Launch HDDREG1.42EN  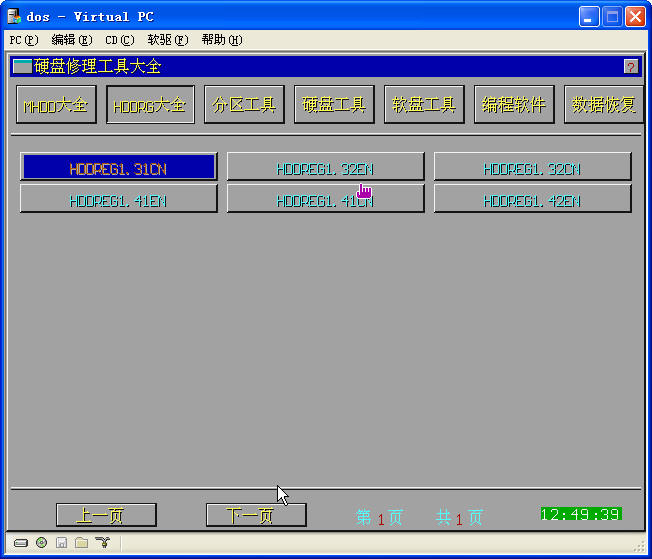point(532,199)
